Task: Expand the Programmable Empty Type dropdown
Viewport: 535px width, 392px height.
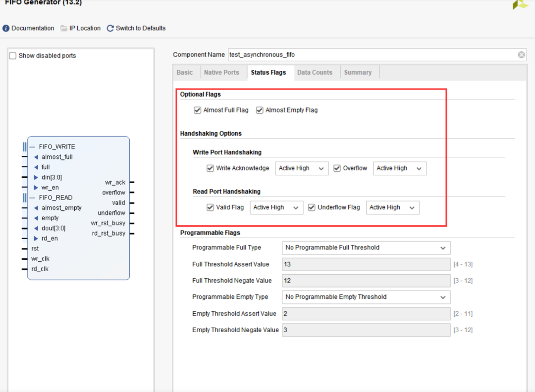Action: pos(366,297)
